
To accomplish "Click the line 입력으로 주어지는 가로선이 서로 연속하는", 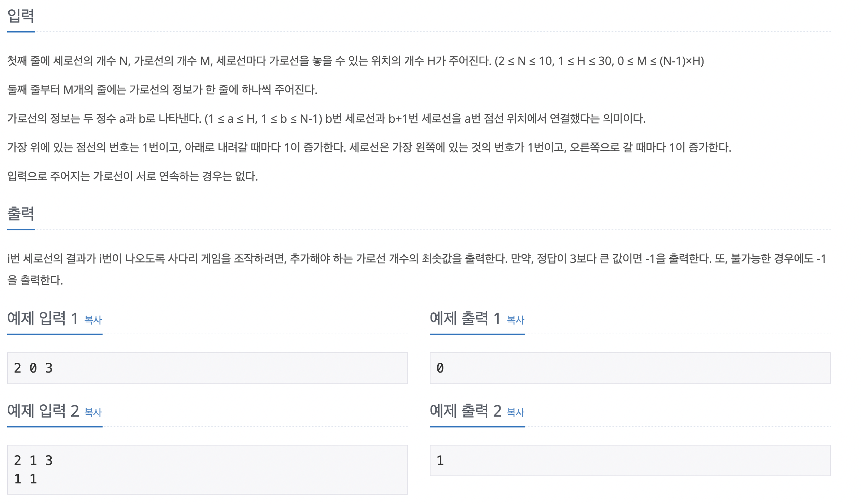I will (133, 176).
